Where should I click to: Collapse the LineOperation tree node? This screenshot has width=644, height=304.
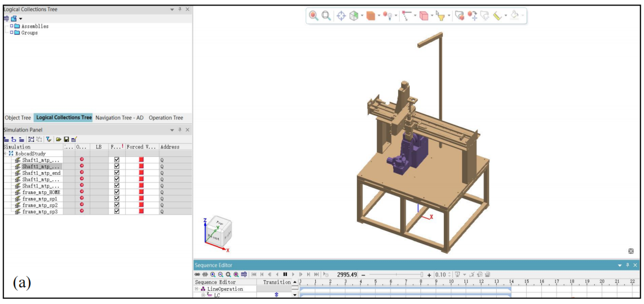pyautogui.click(x=196, y=289)
